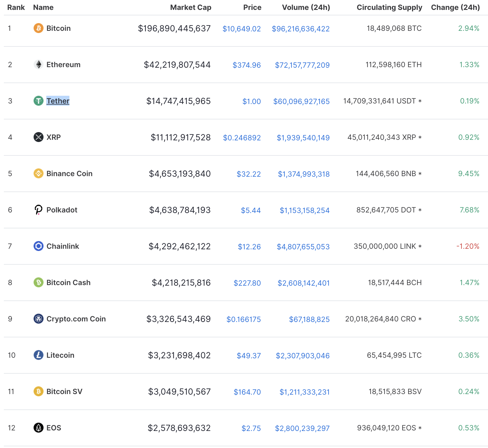Open the Bitcoin name link
The image size is (488, 448).
(58, 28)
